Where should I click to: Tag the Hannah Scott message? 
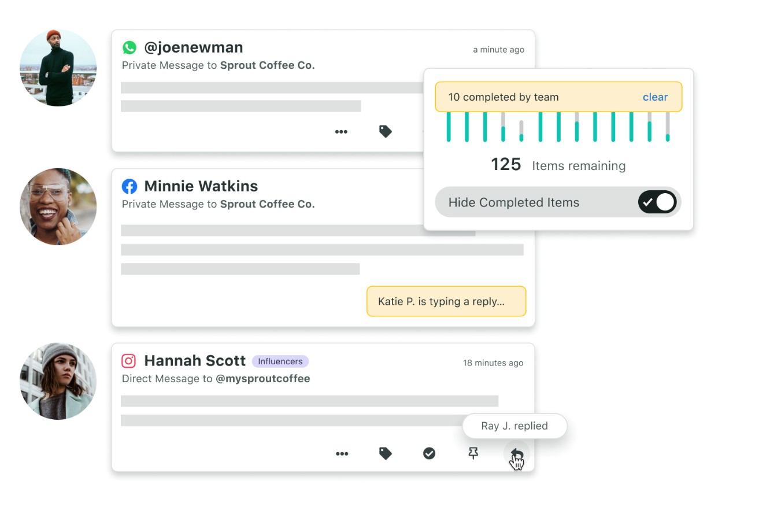386,453
